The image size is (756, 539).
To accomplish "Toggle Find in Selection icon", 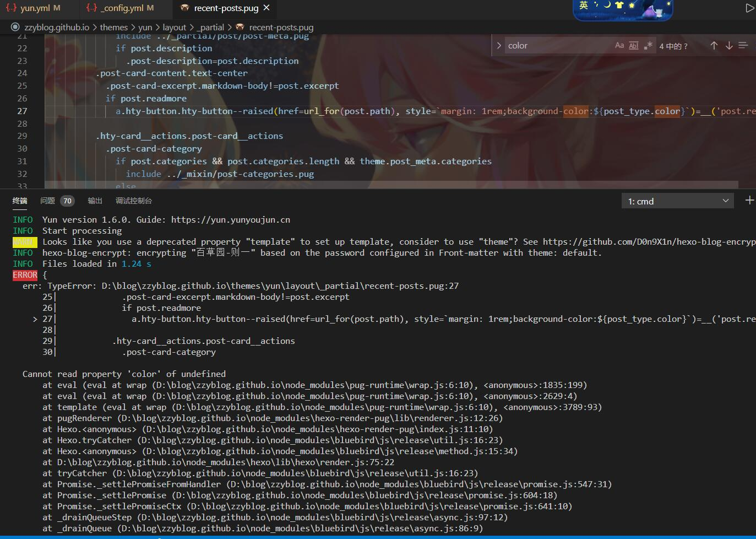I will coord(743,45).
